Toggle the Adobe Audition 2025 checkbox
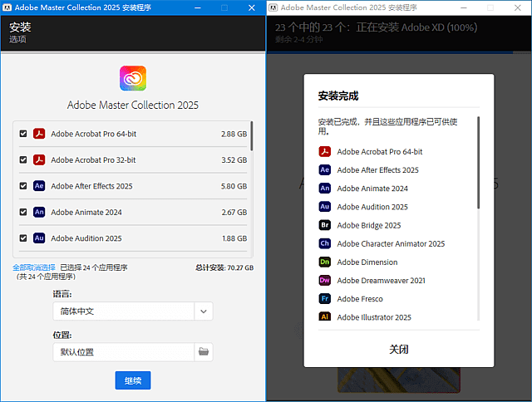Image resolution: width=532 pixels, height=402 pixels. tap(23, 238)
